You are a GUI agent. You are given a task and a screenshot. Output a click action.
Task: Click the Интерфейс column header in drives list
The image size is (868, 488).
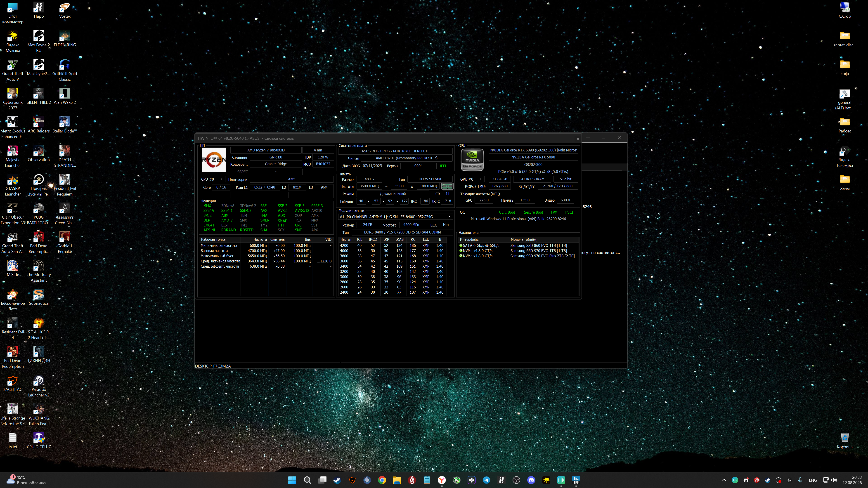coord(483,239)
